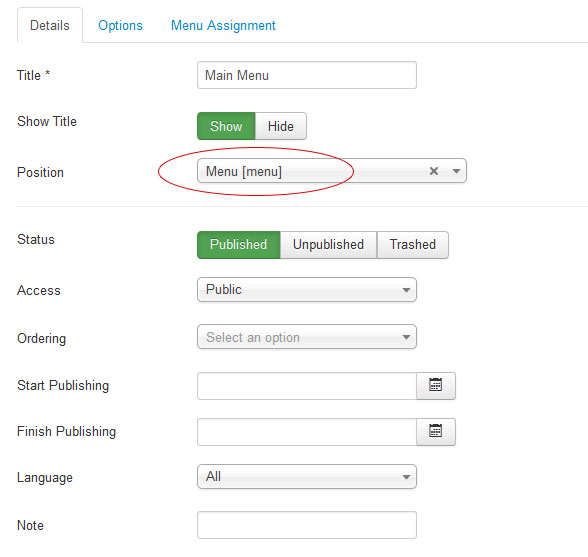Switch to the Options tab

click(120, 26)
